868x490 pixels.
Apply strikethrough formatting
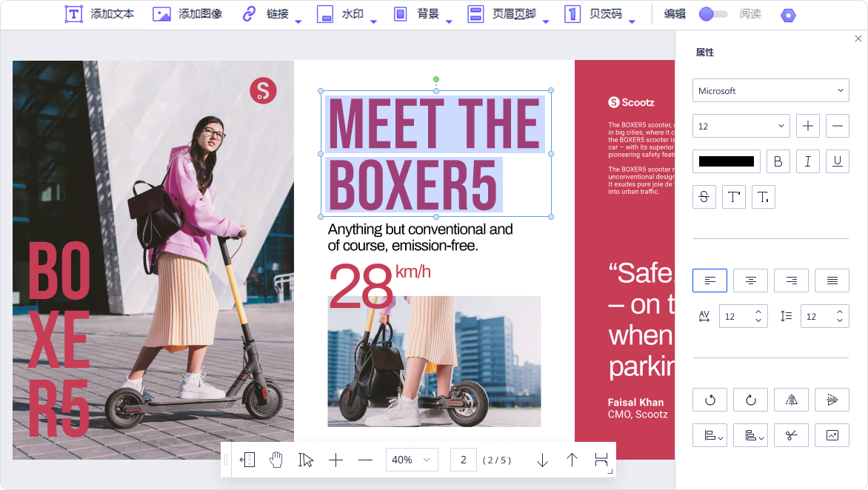pyautogui.click(x=704, y=197)
